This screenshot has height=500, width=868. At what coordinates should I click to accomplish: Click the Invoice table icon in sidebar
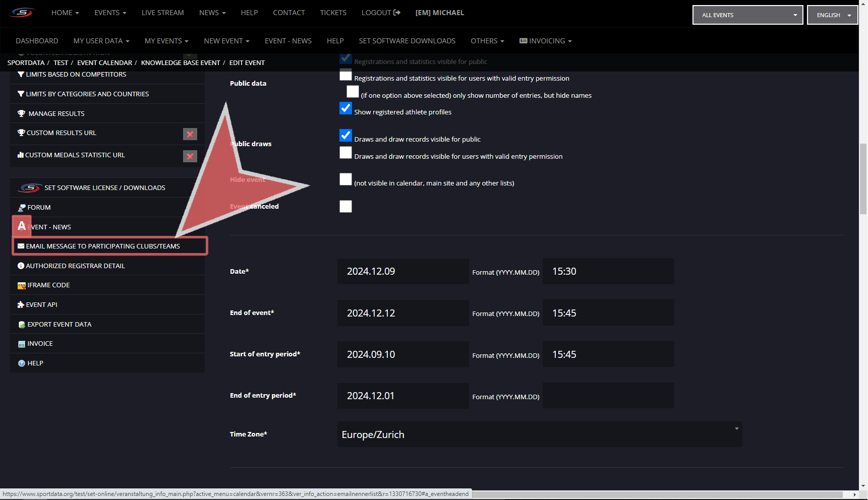[22, 344]
